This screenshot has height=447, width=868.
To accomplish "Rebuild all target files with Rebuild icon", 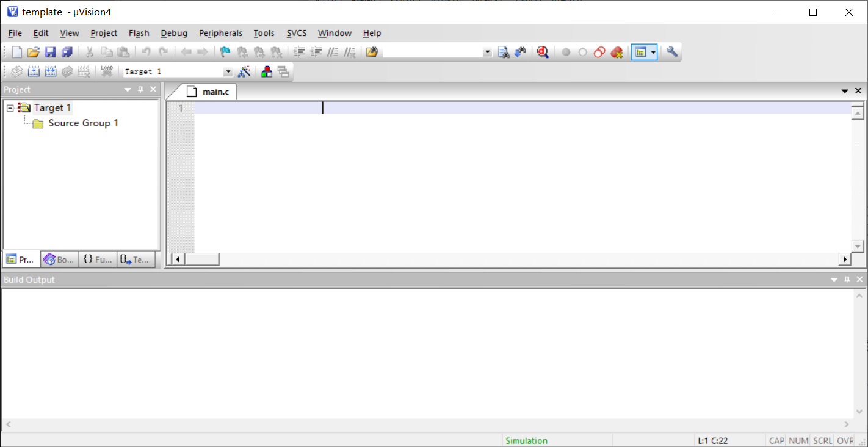I will click(50, 71).
